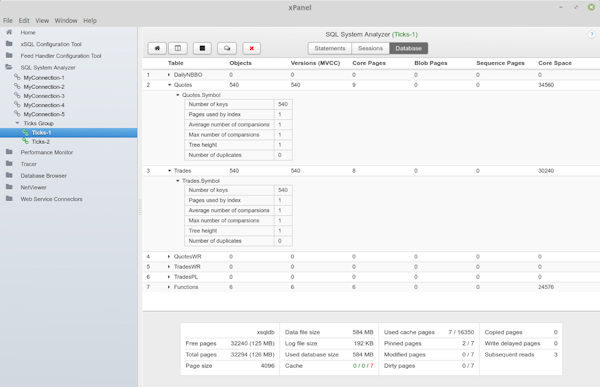Click the Blob Pages column header
This screenshot has width=600, height=387.
[431, 63]
